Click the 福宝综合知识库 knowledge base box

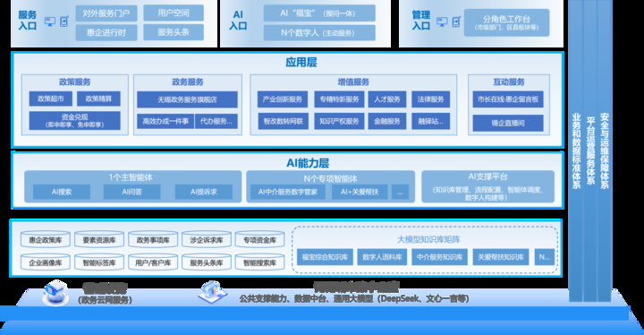pos(325,257)
